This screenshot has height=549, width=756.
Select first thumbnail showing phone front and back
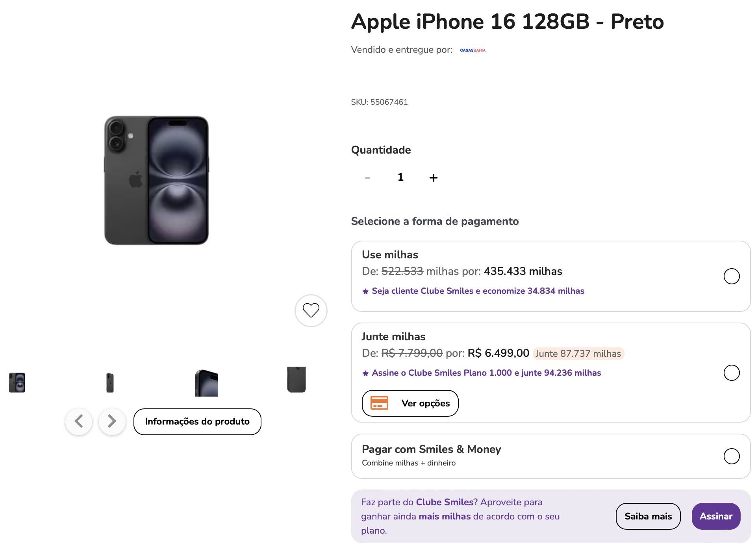pyautogui.click(x=17, y=382)
